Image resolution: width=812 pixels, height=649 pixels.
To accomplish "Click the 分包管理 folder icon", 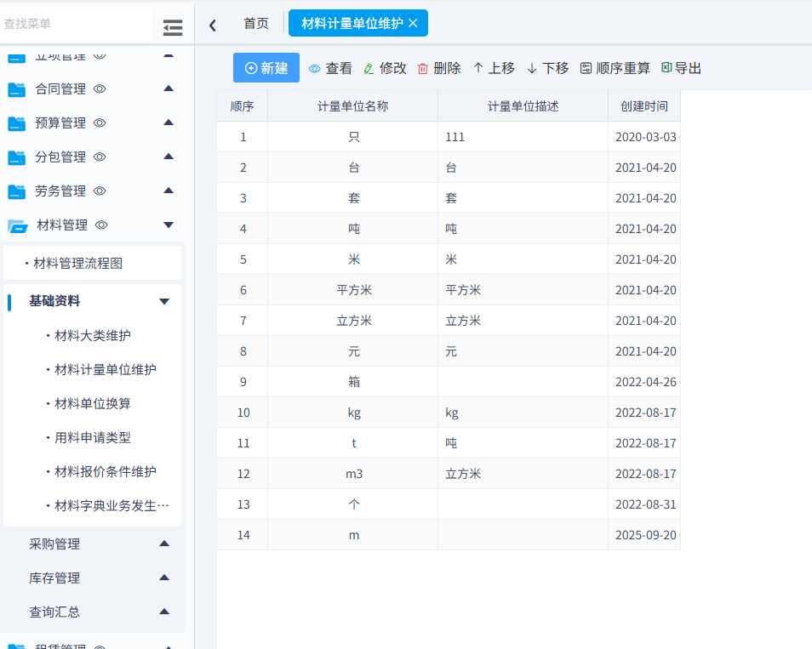I will (16, 157).
